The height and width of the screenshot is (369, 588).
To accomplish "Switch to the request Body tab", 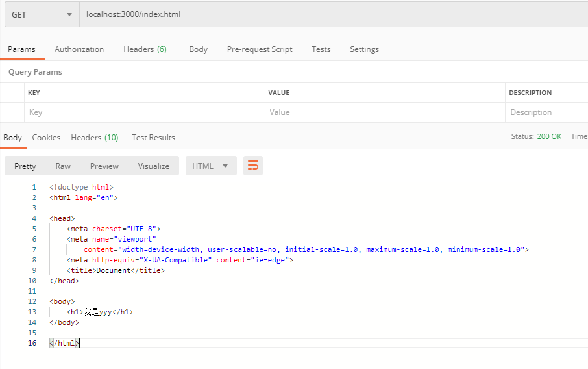I will click(x=198, y=49).
